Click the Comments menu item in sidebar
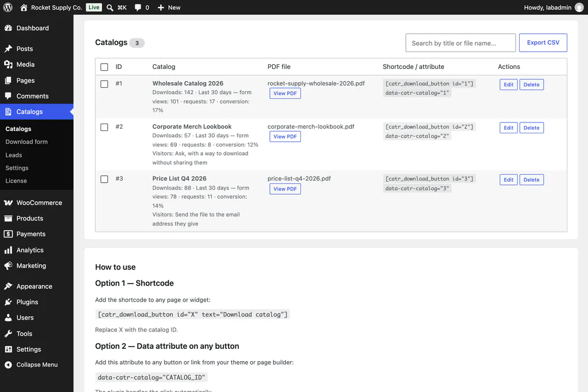This screenshot has width=588, height=392. click(x=37, y=96)
